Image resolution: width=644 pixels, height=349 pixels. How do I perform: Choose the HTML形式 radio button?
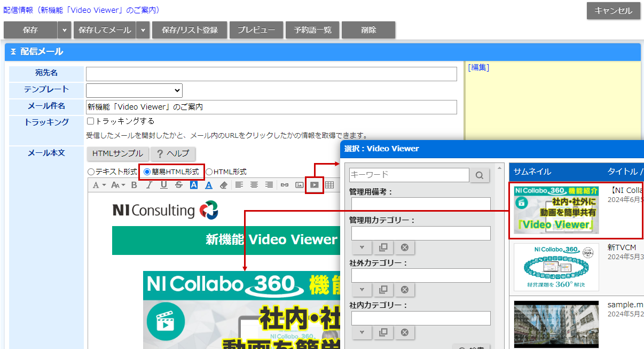[209, 172]
